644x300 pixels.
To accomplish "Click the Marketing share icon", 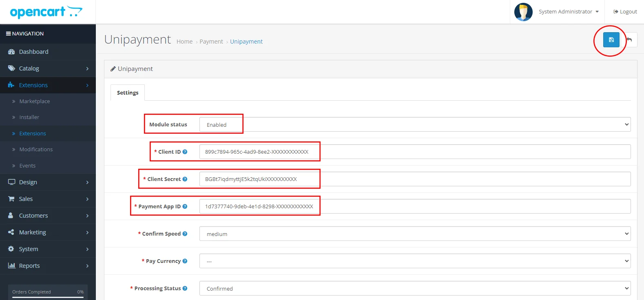I will pos(11,232).
